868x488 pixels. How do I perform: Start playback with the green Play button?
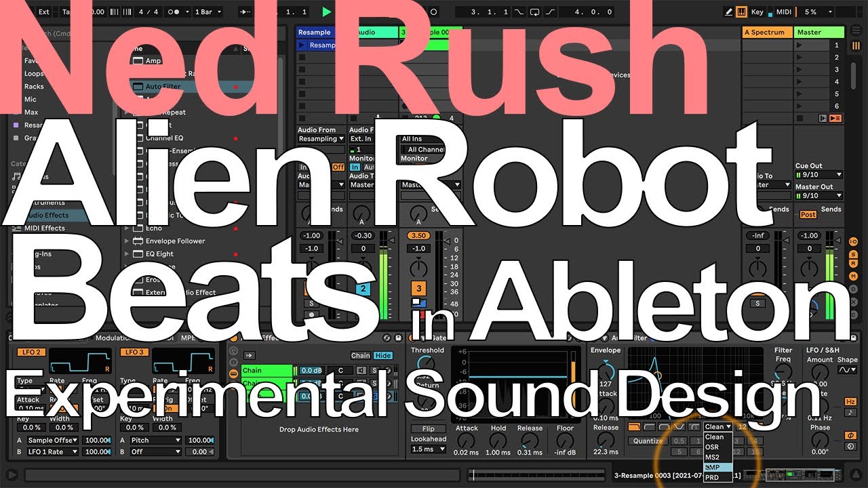click(327, 12)
